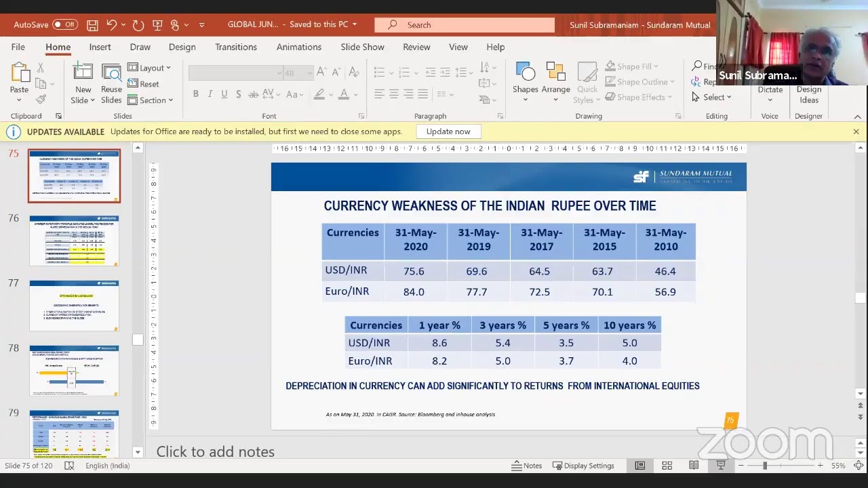Viewport: 868px width, 488px height.
Task: Save the presentation with the disk icon
Action: (x=92, y=24)
